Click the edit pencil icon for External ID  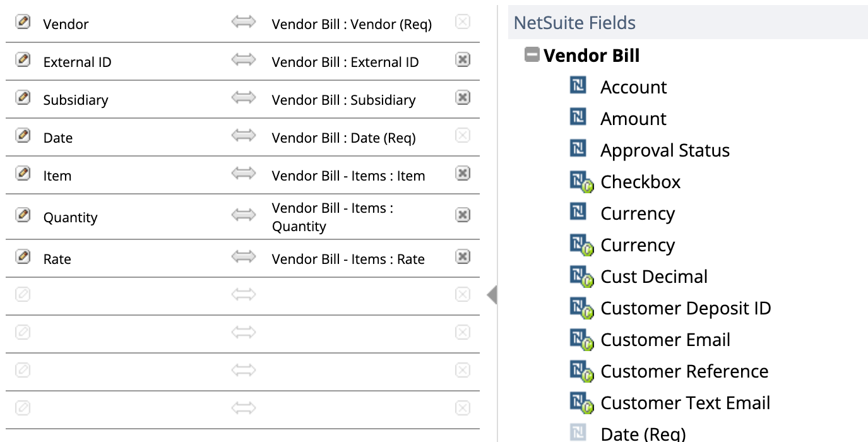(23, 60)
